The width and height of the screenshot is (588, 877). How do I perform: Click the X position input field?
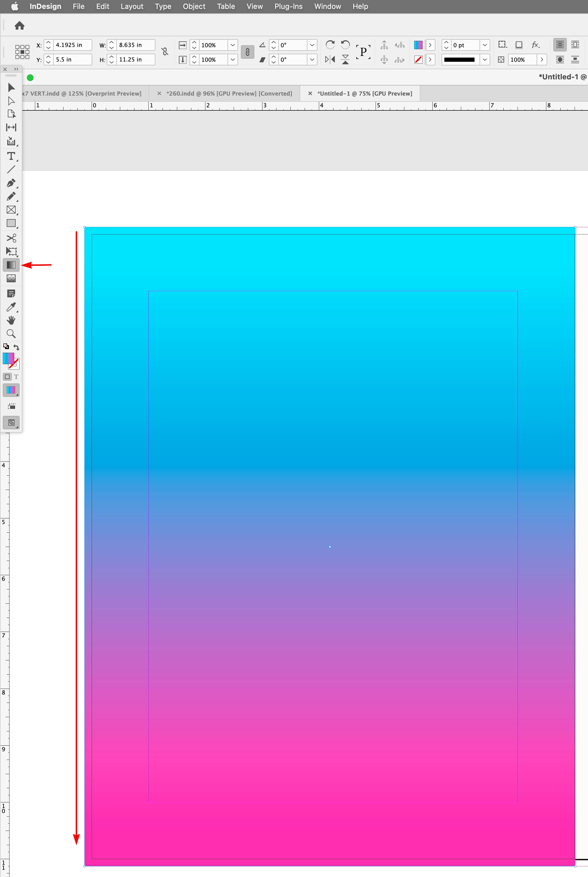point(73,45)
